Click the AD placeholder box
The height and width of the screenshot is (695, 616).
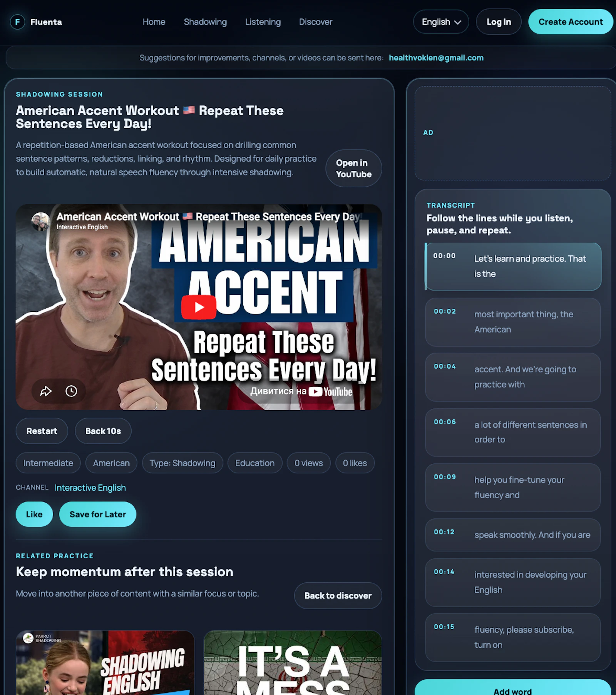(x=513, y=133)
